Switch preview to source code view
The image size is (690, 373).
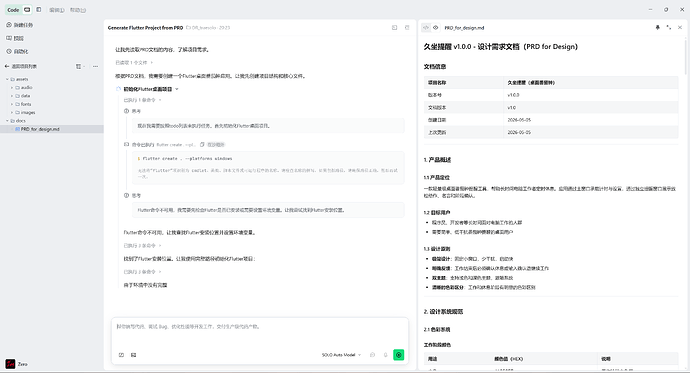pyautogui.click(x=426, y=28)
